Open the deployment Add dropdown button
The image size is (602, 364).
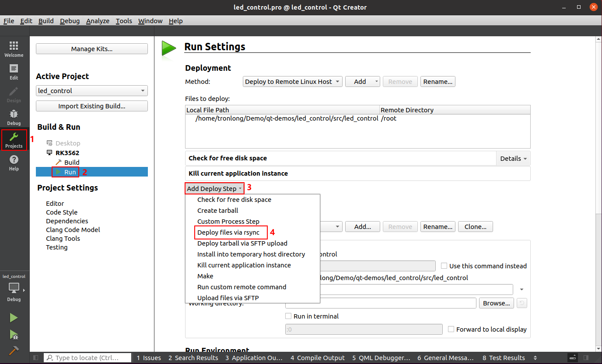tap(363, 82)
